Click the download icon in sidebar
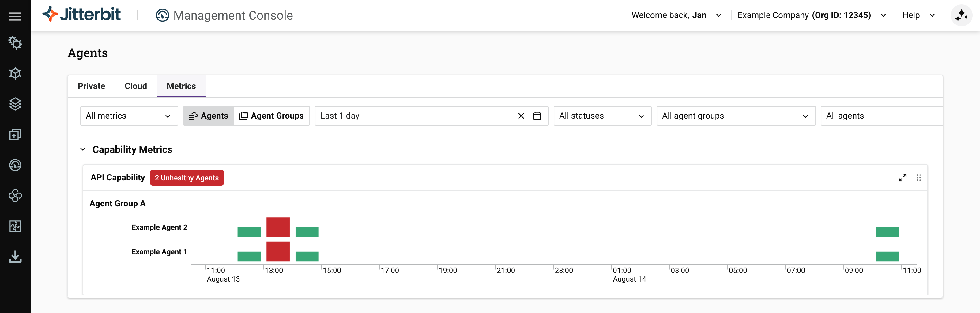The height and width of the screenshot is (313, 980). click(15, 257)
